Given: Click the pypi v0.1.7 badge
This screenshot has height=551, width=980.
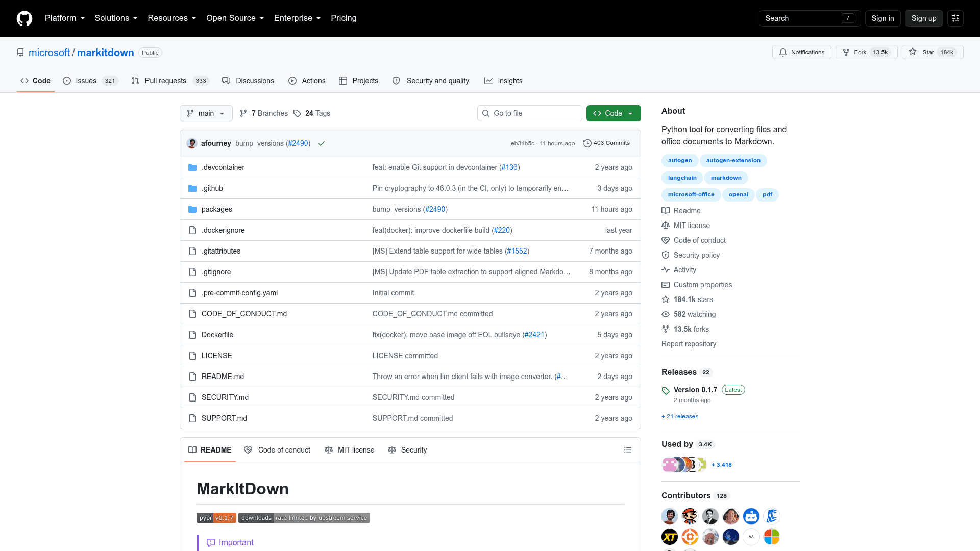Looking at the screenshot, I should click(x=216, y=518).
